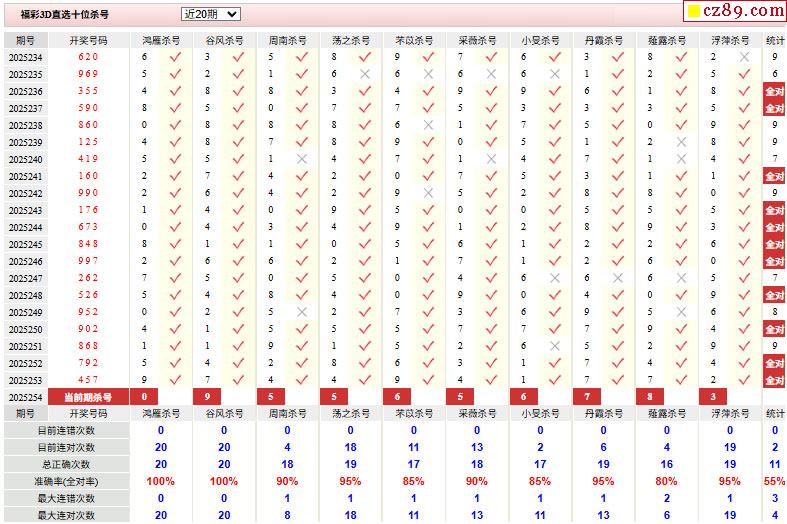Click the 全对 badge in row 2025243

click(774, 210)
